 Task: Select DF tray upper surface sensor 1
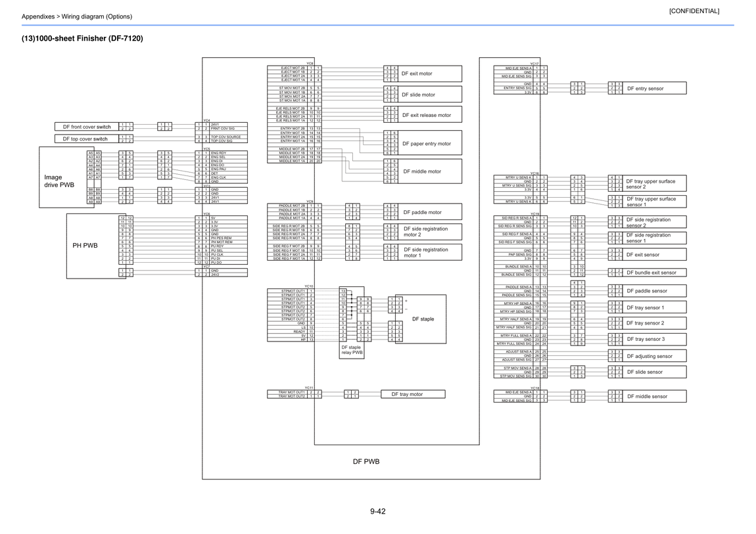(654, 201)
